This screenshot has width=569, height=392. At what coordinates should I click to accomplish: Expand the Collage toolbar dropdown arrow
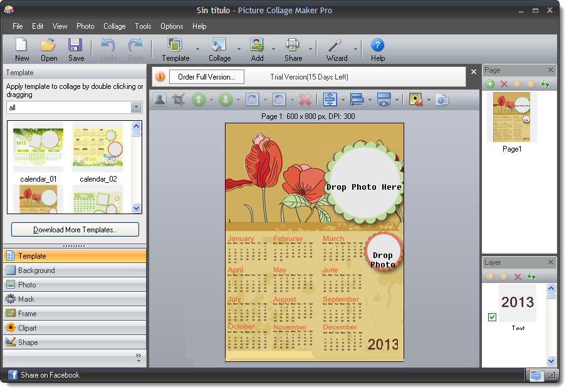click(x=239, y=49)
